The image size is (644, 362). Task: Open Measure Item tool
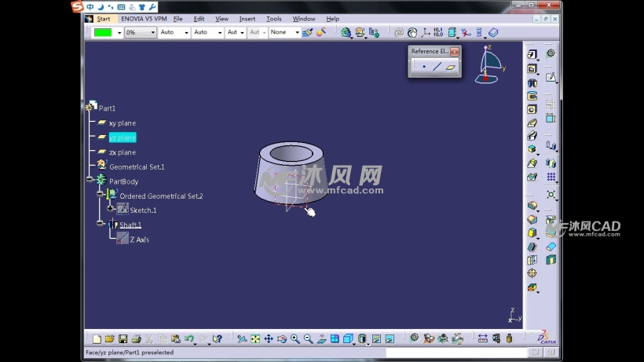click(x=496, y=338)
